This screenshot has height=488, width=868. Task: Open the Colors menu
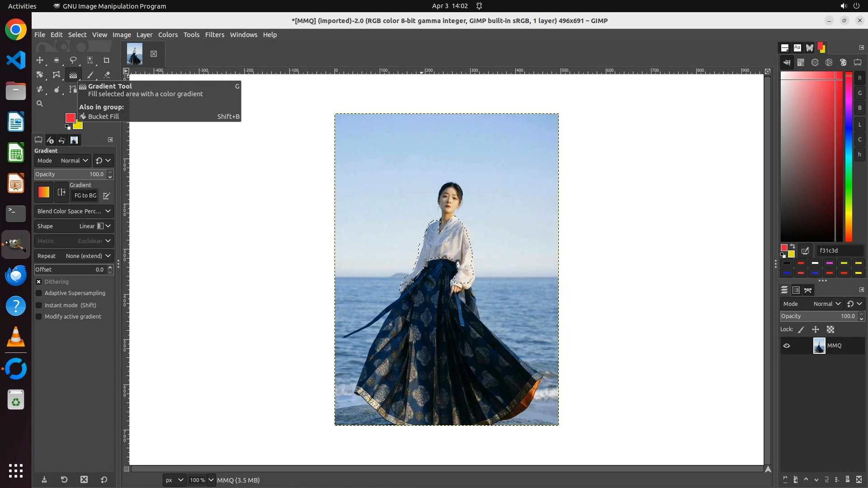click(x=168, y=35)
